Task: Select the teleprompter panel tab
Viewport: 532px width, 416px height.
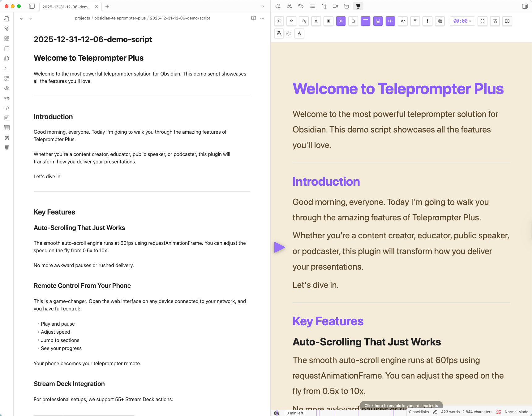Action: point(358,6)
